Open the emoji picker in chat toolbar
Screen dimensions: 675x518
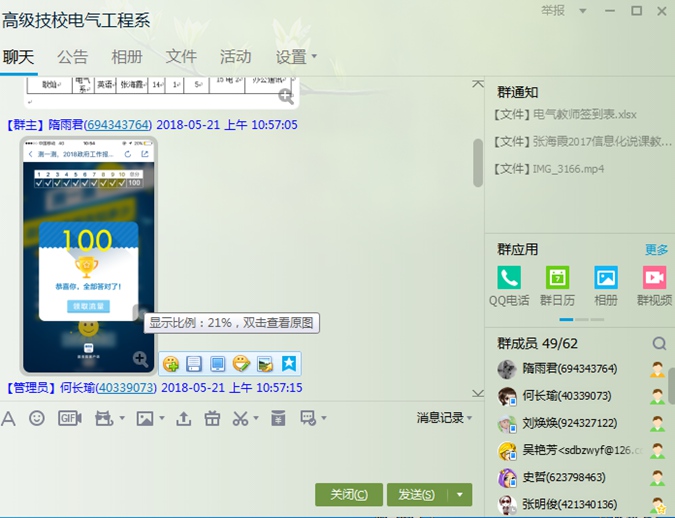click(37, 418)
